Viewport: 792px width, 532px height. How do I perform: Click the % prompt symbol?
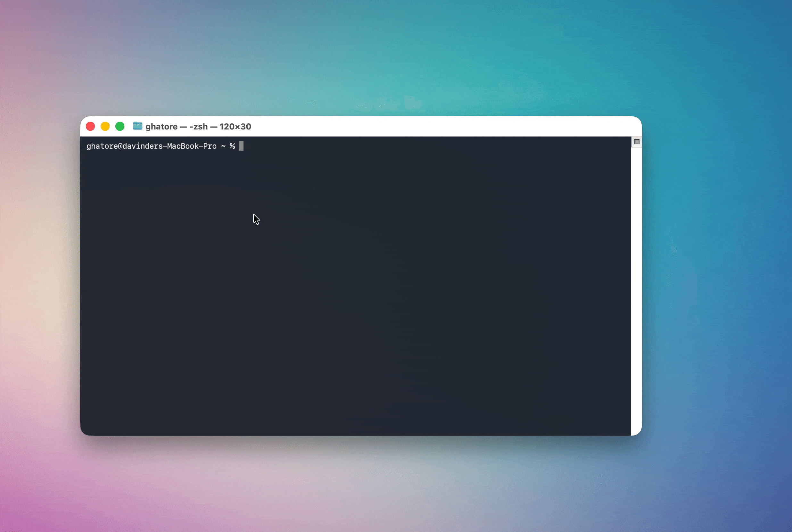(x=232, y=146)
